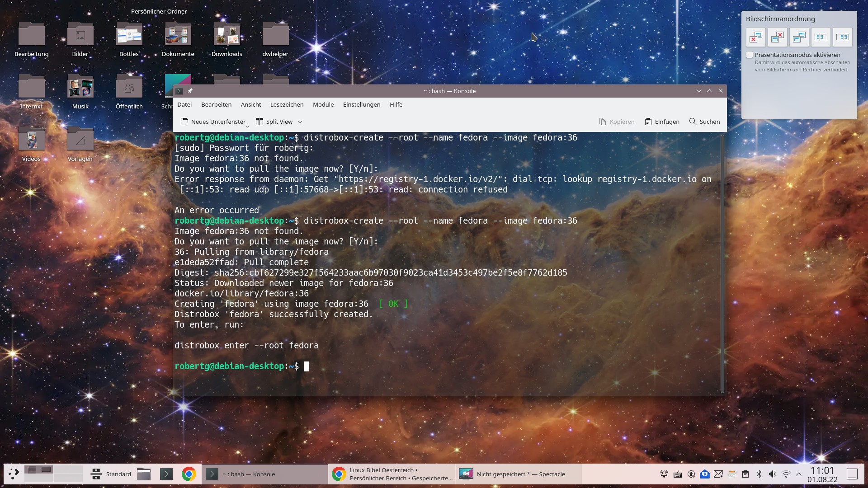Click the show desktop button
The image size is (868, 488).
click(x=852, y=474)
